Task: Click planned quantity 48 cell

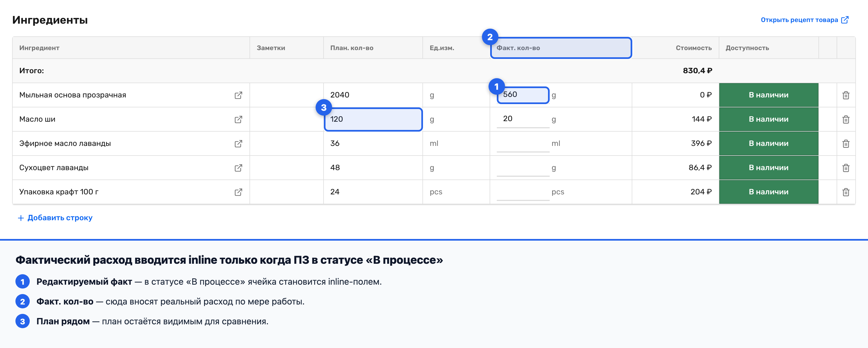Action: coord(373,168)
